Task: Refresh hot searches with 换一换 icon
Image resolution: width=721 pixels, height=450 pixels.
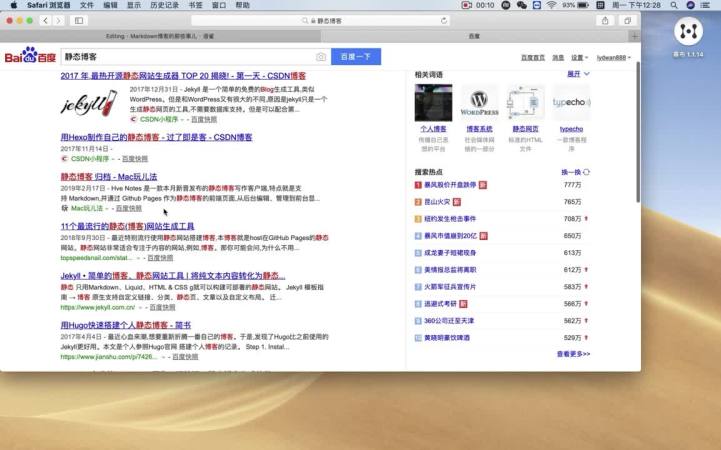Action: (586, 172)
